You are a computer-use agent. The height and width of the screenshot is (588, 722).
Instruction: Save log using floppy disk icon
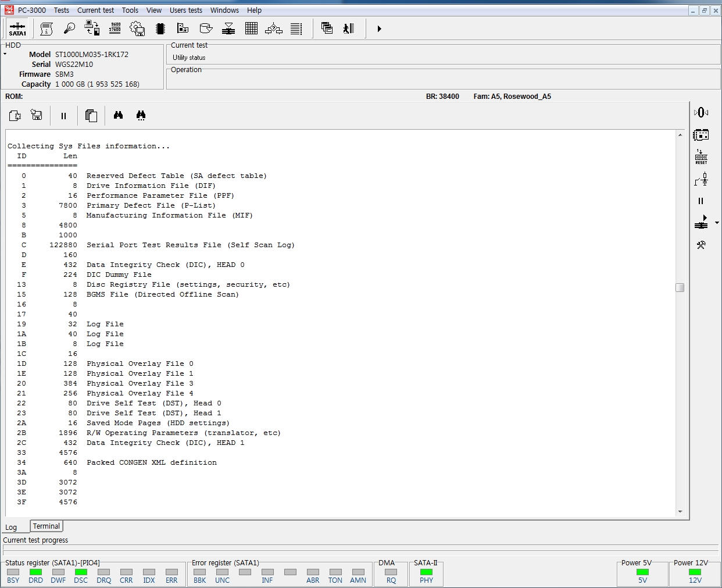pyautogui.click(x=37, y=116)
